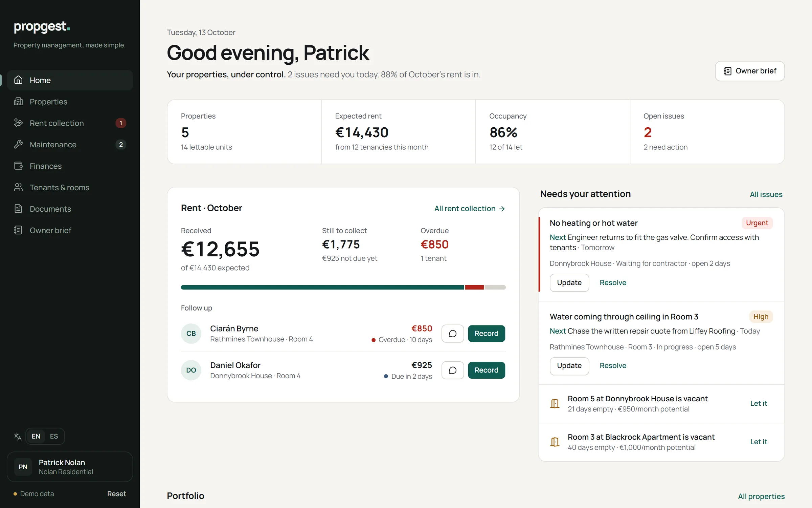The image size is (812, 508).
Task: Go to the Maintenance section
Action: coord(70,144)
